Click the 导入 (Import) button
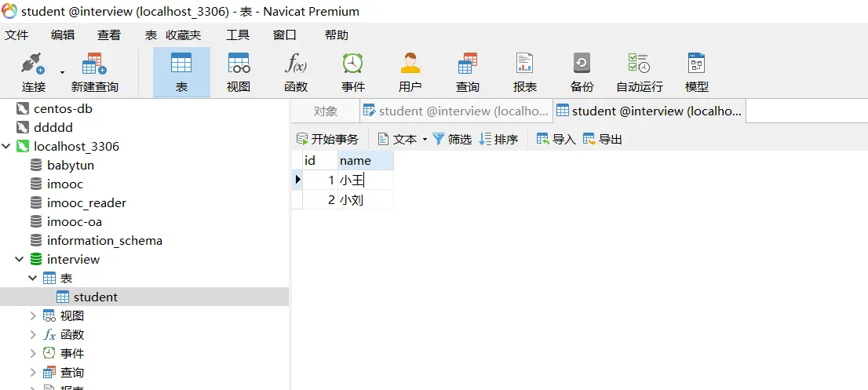This screenshot has height=390, width=868. tap(556, 139)
